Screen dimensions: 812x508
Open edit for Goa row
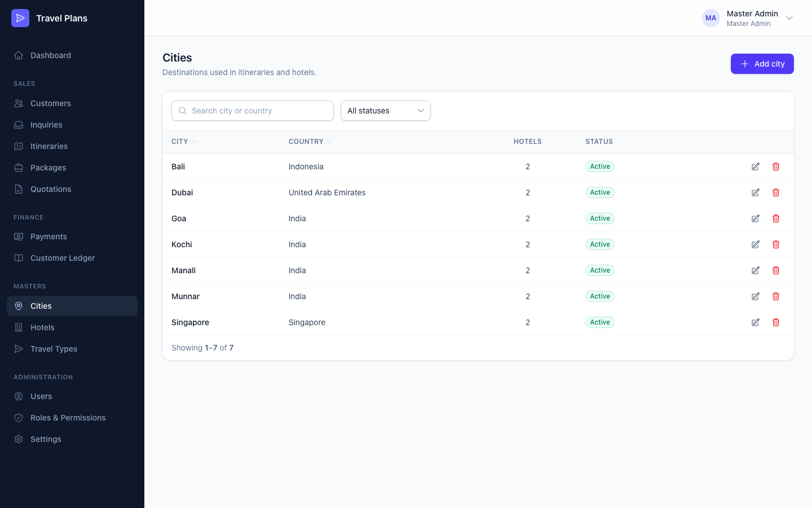(x=756, y=218)
